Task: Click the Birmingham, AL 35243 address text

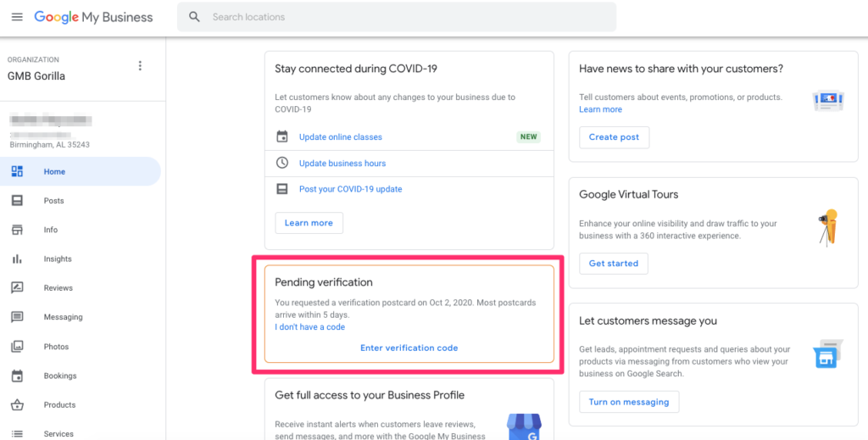Action: click(x=49, y=144)
